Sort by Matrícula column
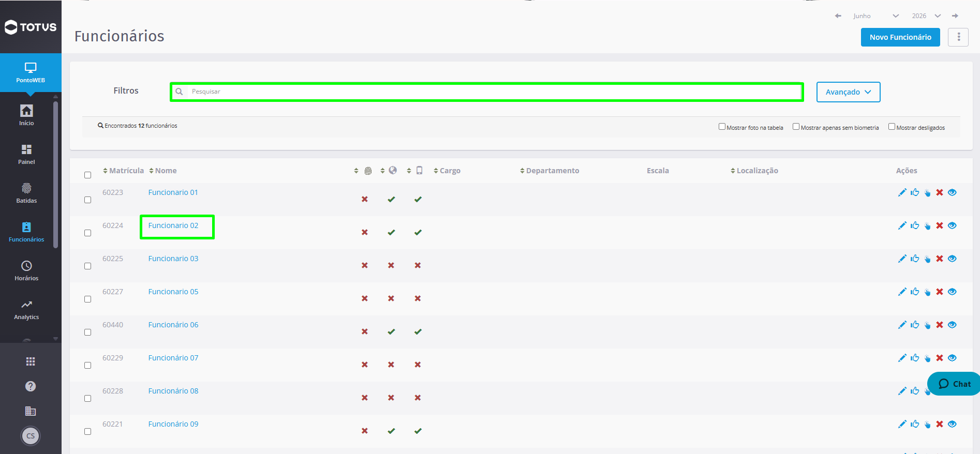The width and height of the screenshot is (980, 454). pyautogui.click(x=123, y=171)
